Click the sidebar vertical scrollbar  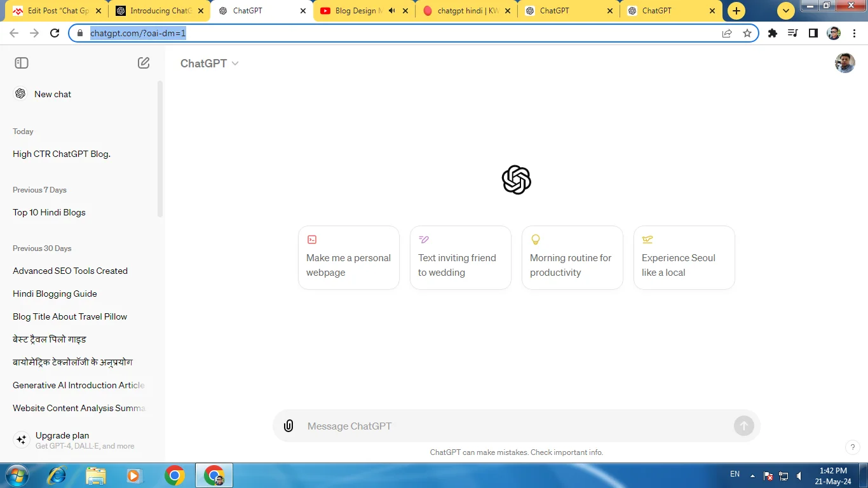pyautogui.click(x=160, y=149)
